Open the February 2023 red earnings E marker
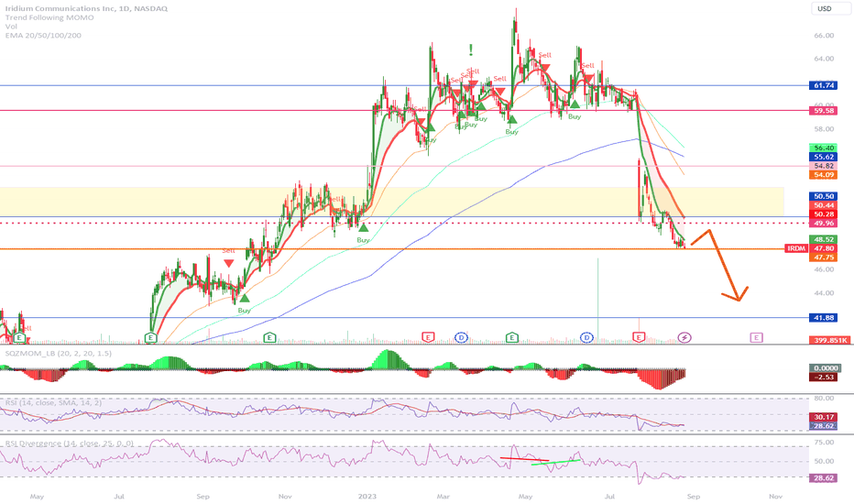This screenshot has height=504, width=854. [428, 338]
